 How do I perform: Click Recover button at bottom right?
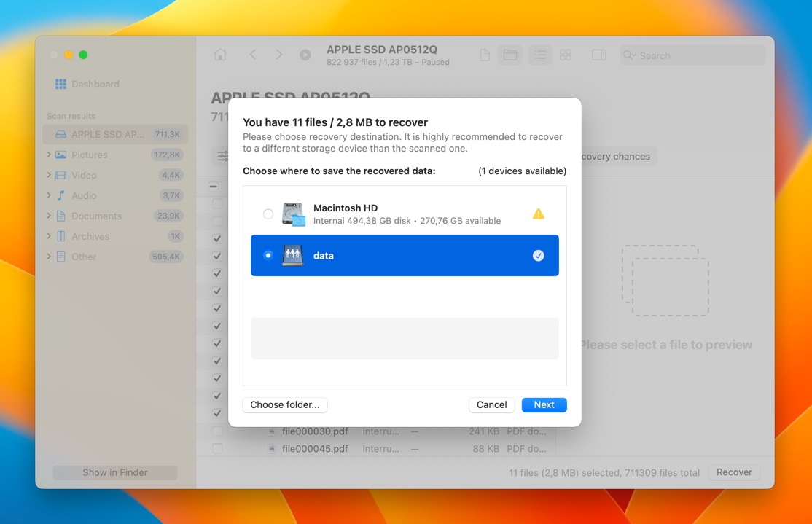[734, 472]
